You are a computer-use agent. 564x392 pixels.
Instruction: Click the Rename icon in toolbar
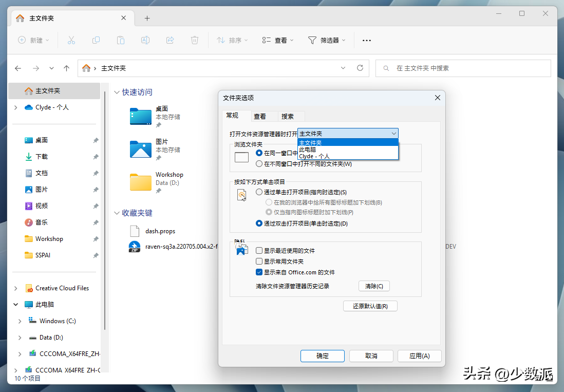145,40
